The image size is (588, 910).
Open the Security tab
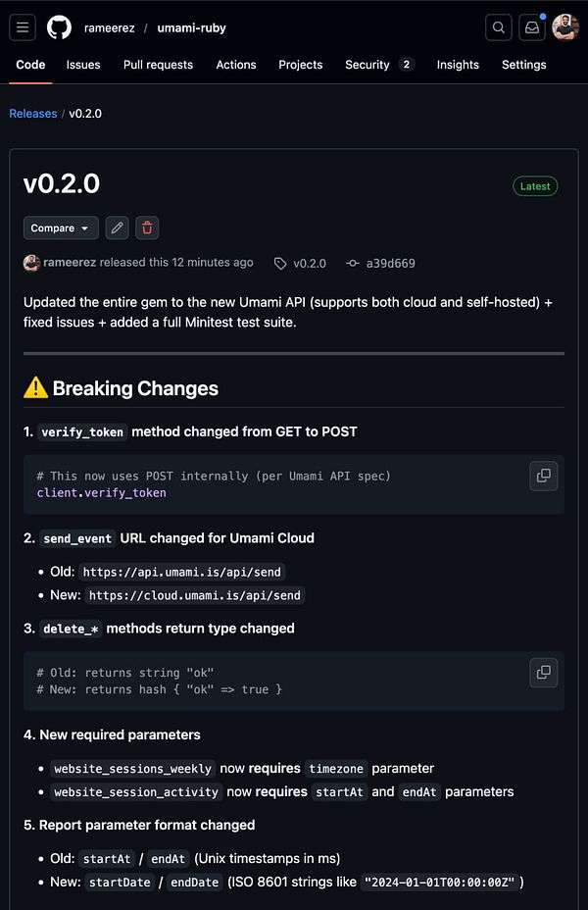[x=367, y=65]
